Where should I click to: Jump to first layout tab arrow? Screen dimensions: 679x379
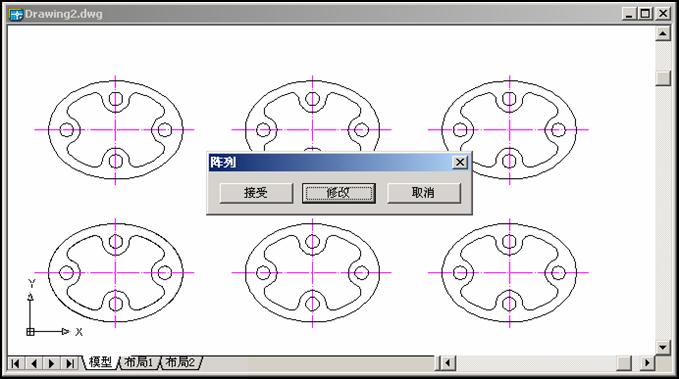16,363
